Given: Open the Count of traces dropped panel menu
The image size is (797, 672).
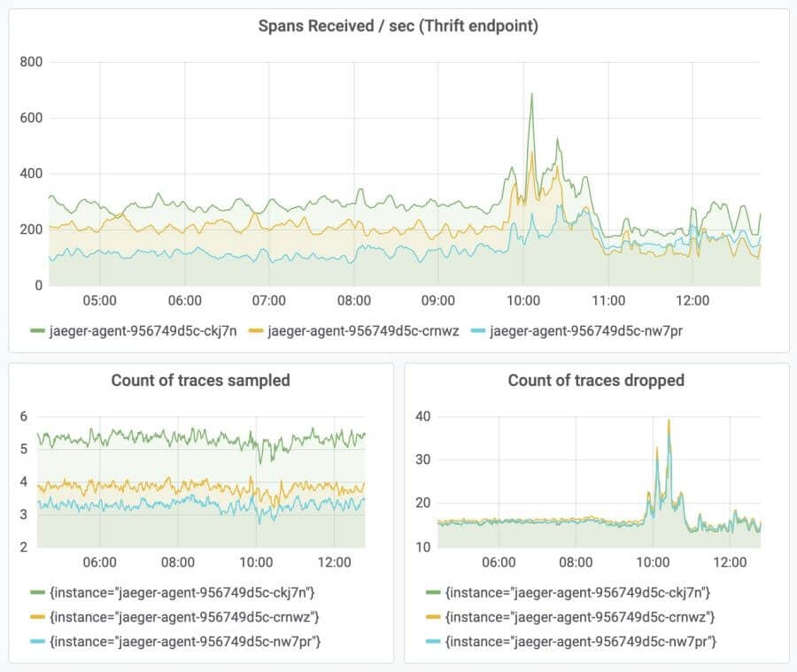Looking at the screenshot, I should (x=596, y=381).
